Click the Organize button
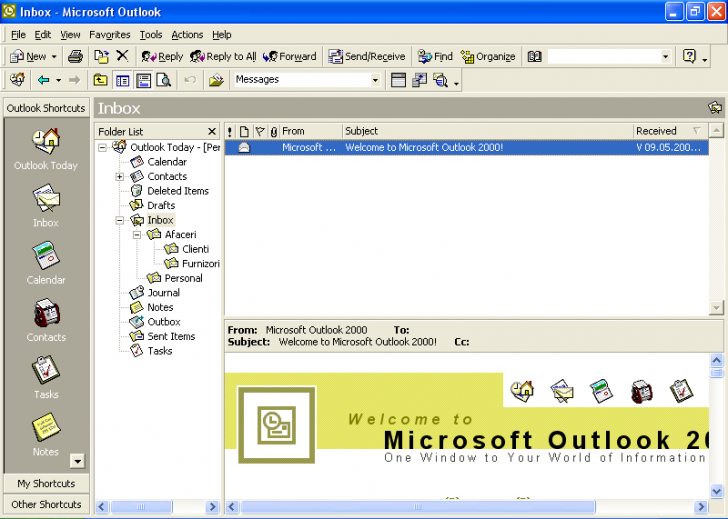 (488, 57)
